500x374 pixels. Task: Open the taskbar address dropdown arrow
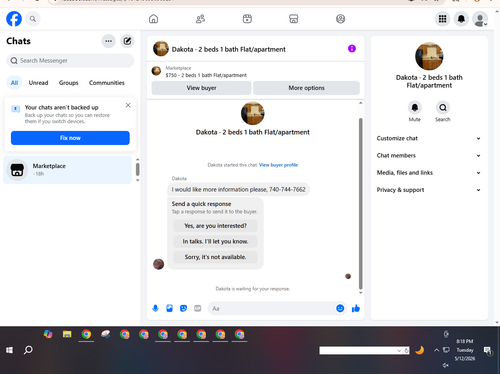(x=399, y=351)
